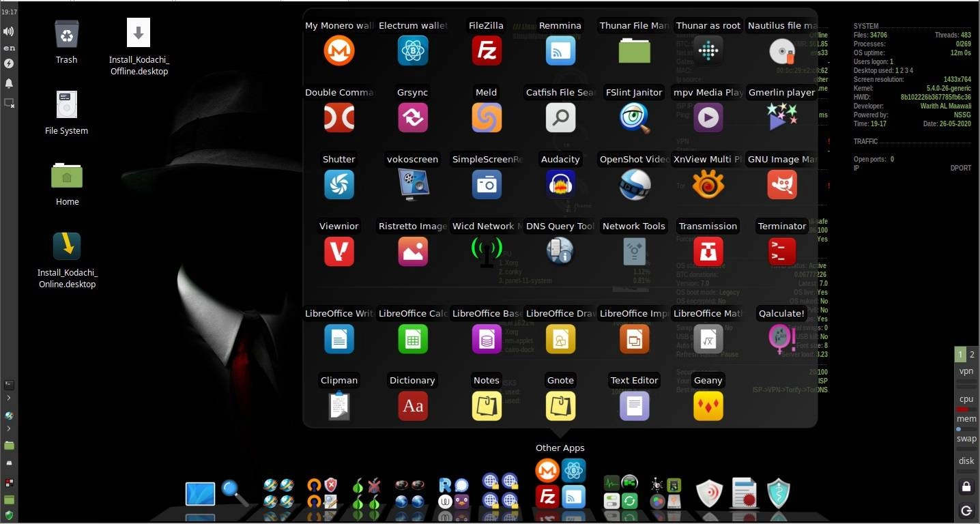Click the disk monitor indicator
Viewport: 980px width, 524px height.
click(966, 461)
